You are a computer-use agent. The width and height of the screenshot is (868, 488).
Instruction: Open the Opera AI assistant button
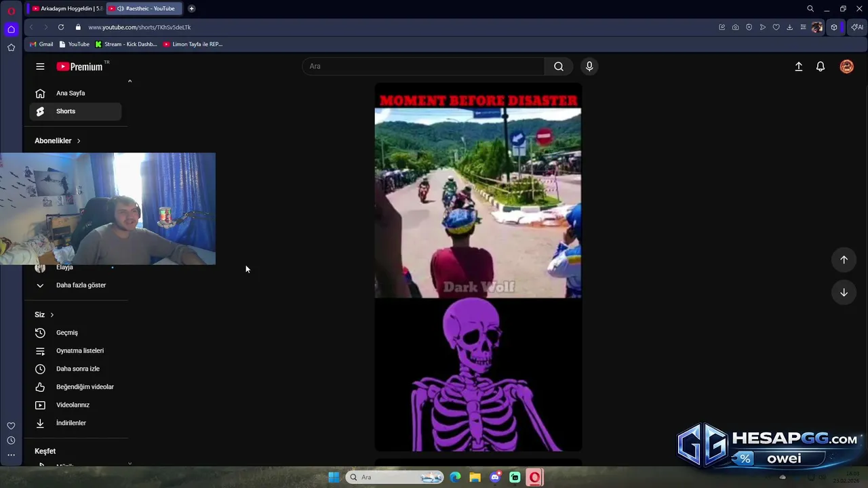click(x=857, y=27)
